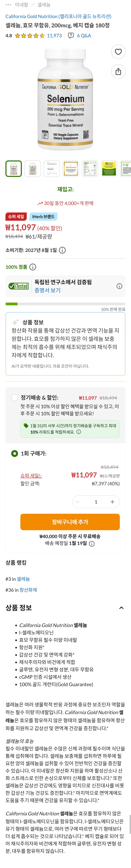Select the 정기배송 & 할인 radio option
131x868 pixels.
coord(14,398)
